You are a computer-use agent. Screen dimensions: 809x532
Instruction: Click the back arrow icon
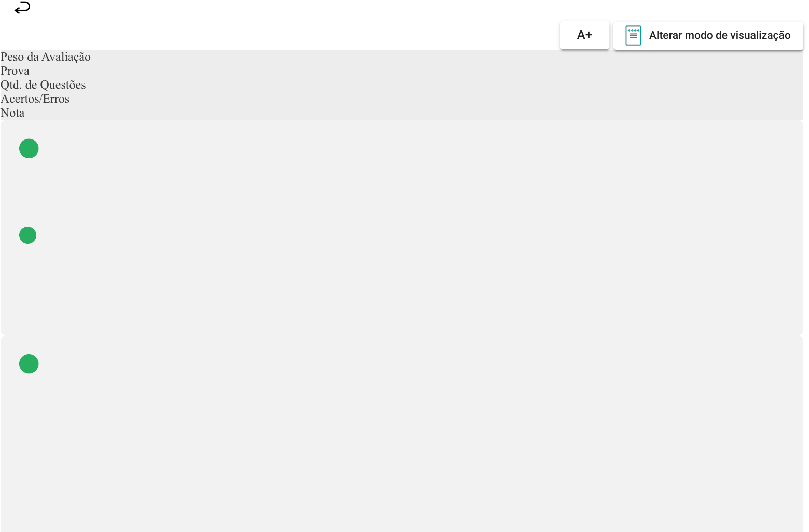point(22,8)
